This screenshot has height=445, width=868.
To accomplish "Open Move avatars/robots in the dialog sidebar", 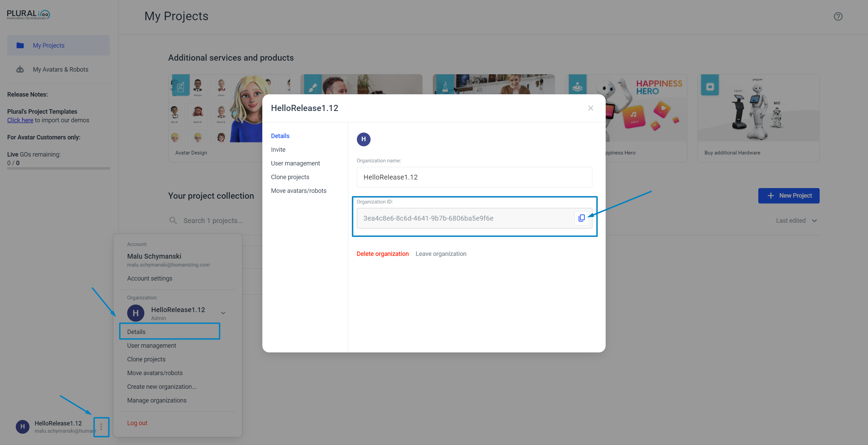I will pos(299,191).
